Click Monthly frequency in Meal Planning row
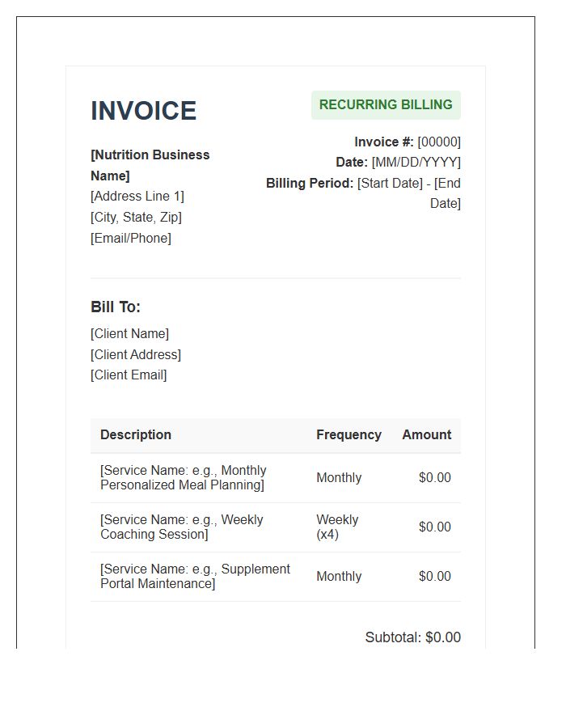Viewport: 566px width, 728px height. click(339, 477)
